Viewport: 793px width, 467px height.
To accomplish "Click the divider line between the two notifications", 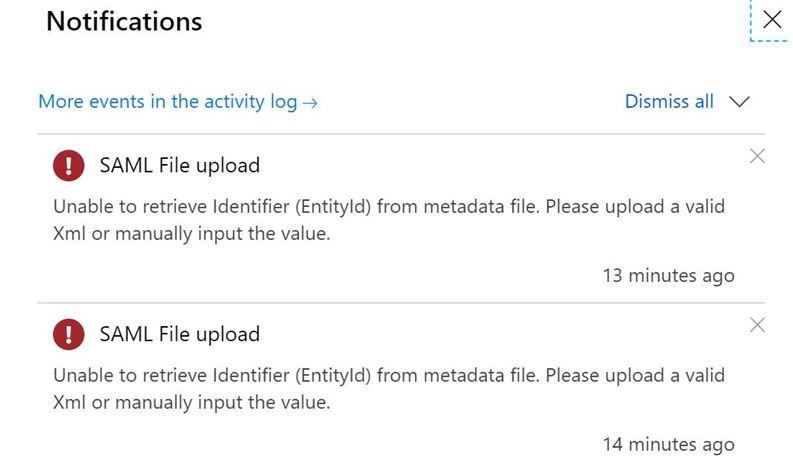I will click(x=401, y=303).
